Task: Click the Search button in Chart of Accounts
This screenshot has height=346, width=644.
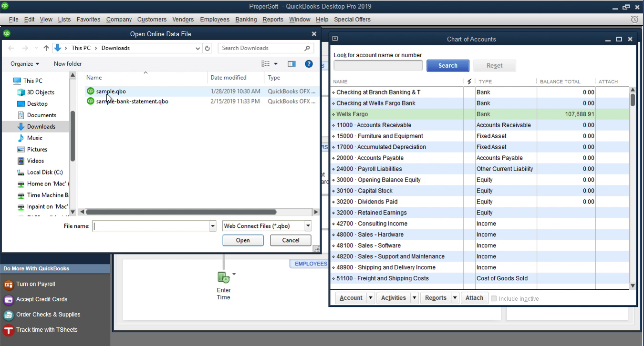Action: click(447, 66)
